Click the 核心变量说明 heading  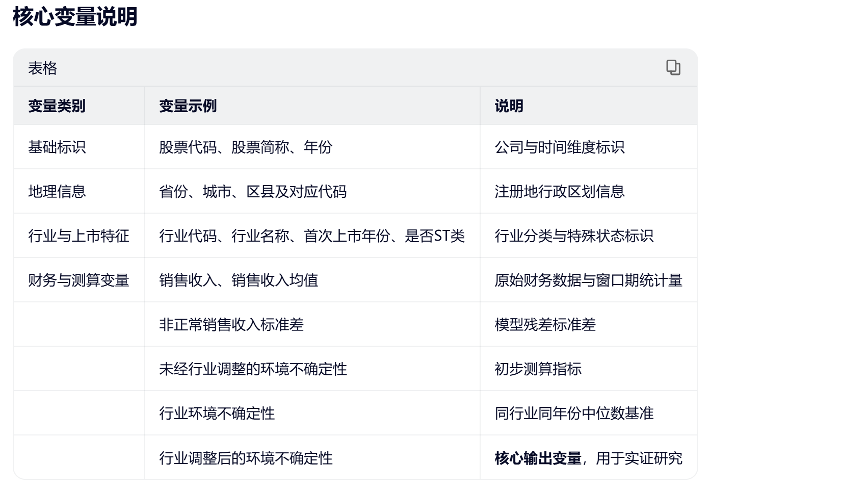[75, 16]
